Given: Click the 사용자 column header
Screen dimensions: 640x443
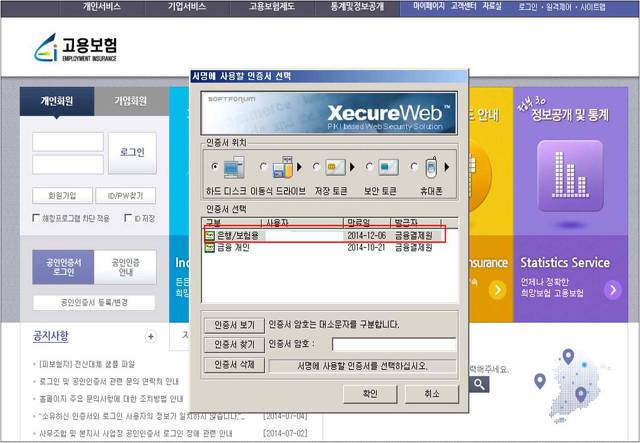Looking at the screenshot, I should [302, 223].
